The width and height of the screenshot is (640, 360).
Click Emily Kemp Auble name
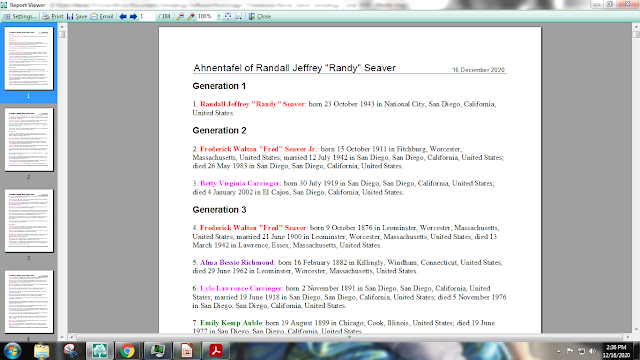pyautogui.click(x=231, y=323)
